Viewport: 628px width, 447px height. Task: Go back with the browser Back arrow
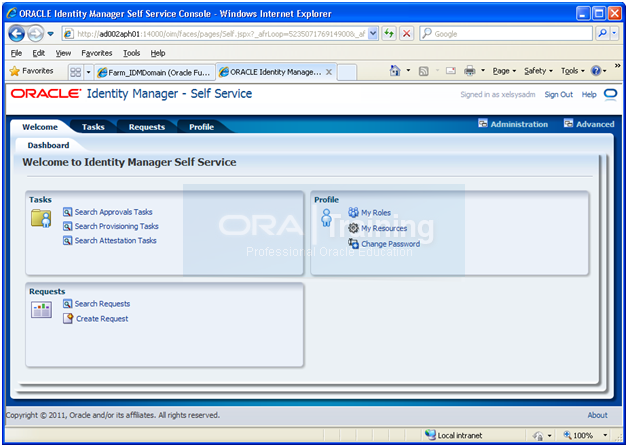(x=17, y=34)
